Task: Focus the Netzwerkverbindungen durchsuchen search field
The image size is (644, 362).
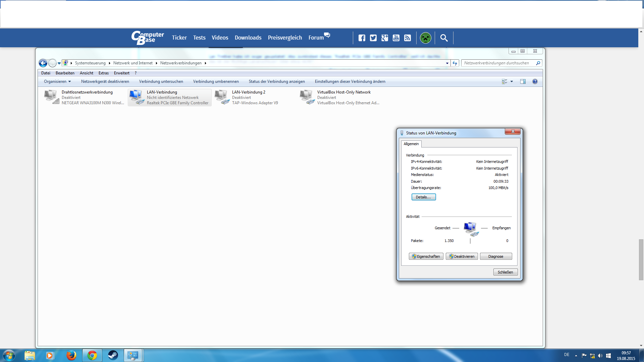Action: click(x=498, y=63)
